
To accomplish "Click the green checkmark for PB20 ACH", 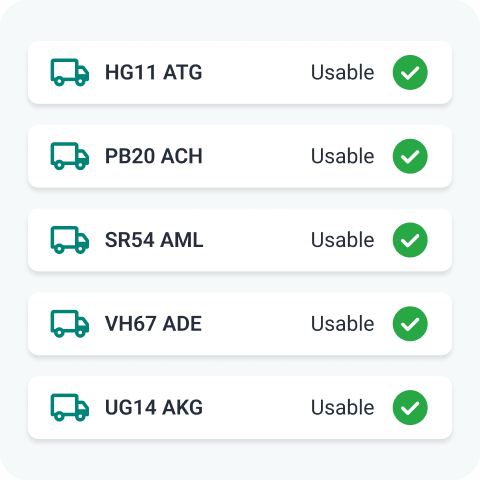I will tap(410, 156).
